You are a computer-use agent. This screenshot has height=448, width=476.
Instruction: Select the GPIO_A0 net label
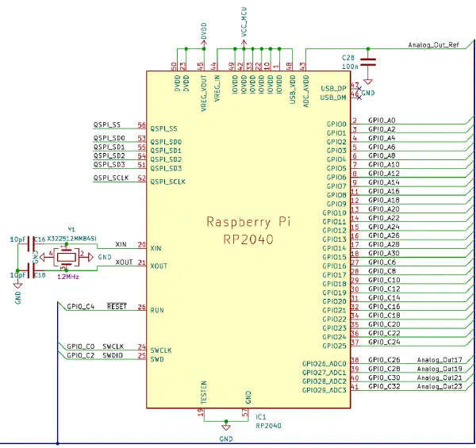point(382,120)
